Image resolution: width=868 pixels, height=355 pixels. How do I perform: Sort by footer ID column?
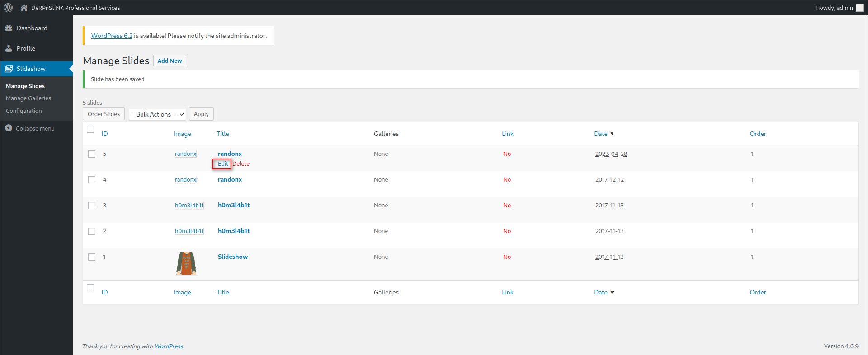pos(104,292)
